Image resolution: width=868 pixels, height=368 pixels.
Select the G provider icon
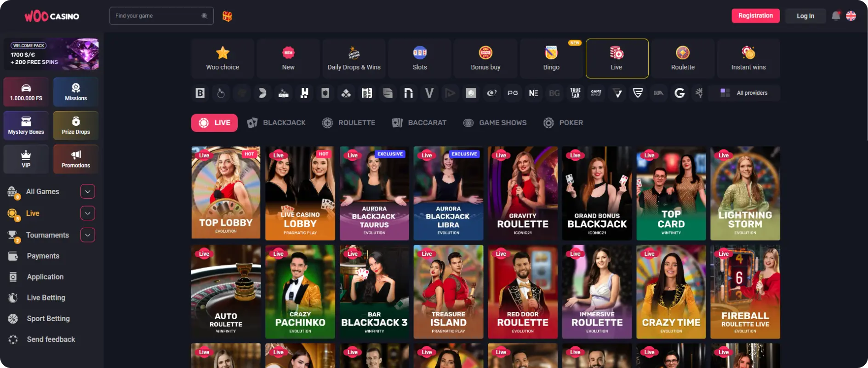[x=680, y=93]
